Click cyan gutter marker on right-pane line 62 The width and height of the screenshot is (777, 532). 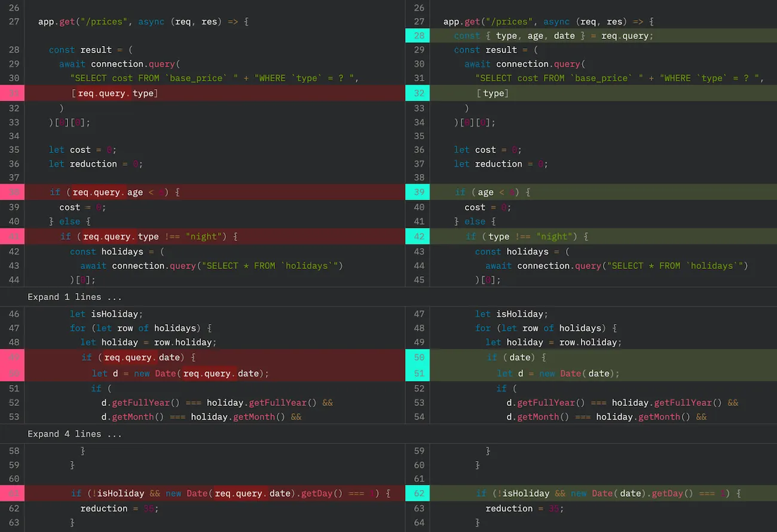(419, 494)
